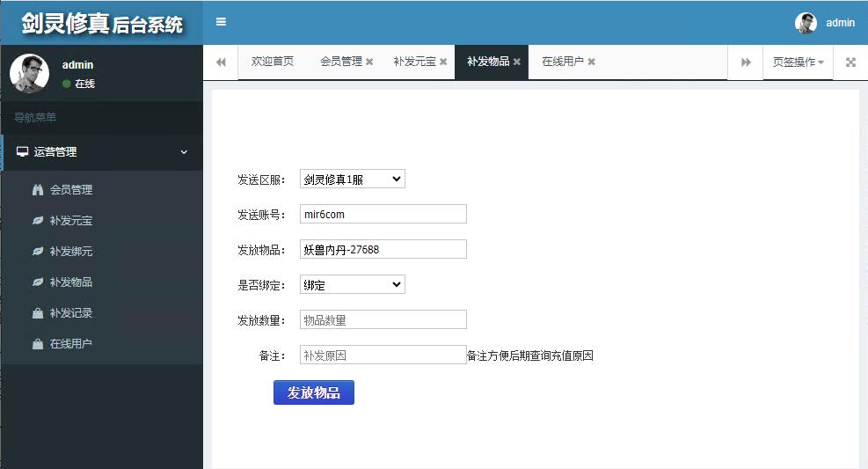Close the 在线用户 tab

tap(592, 62)
